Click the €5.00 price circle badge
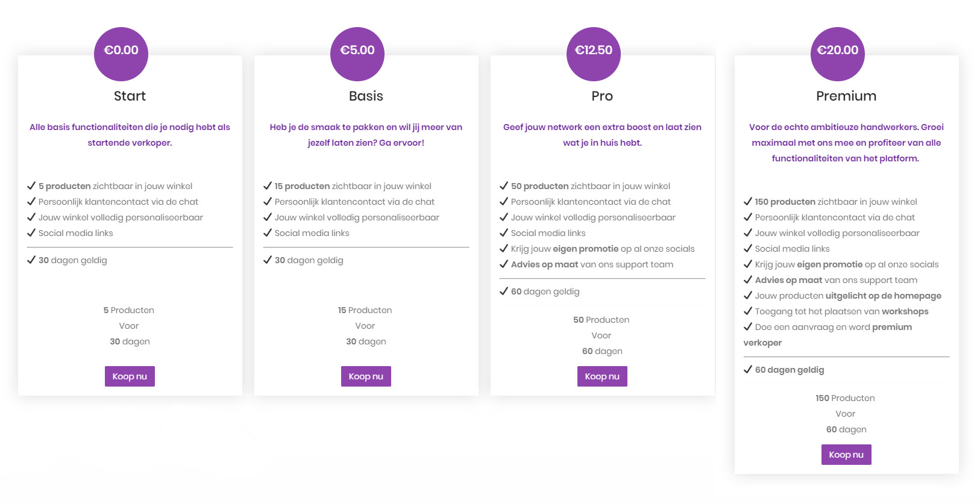980x504 pixels. [x=357, y=54]
